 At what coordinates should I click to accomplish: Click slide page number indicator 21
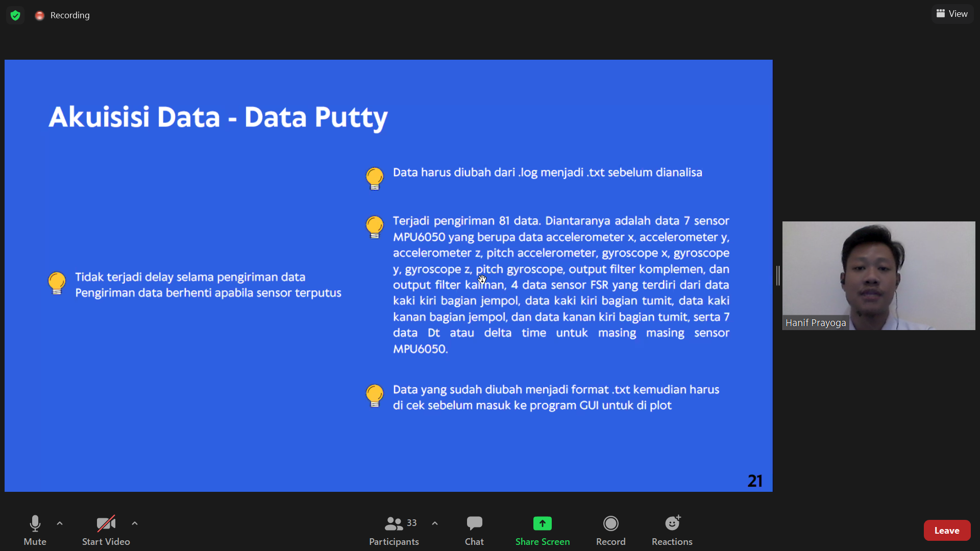755,481
